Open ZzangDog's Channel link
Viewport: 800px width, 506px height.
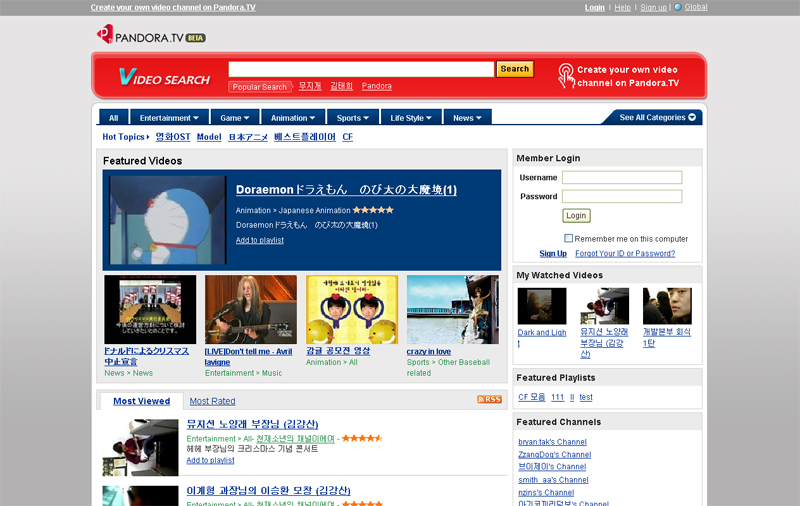coord(555,454)
